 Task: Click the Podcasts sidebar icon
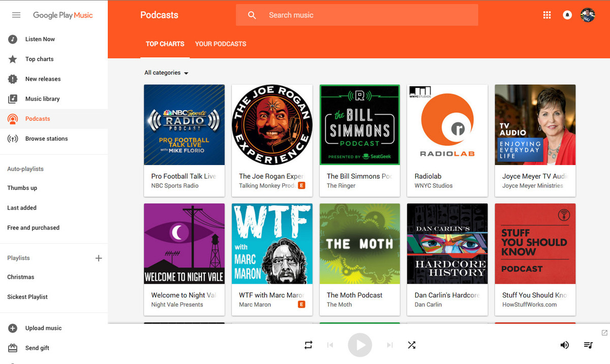tap(13, 119)
